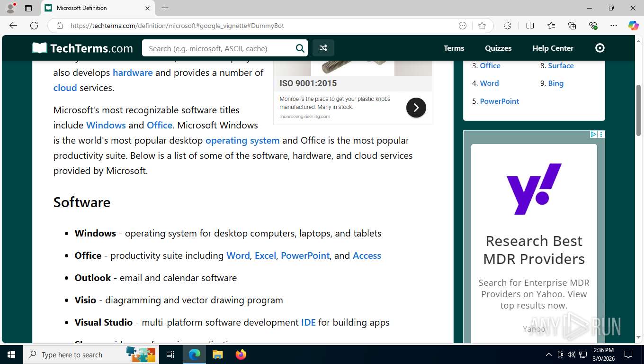This screenshot has width=644, height=364.
Task: Open the Favorites list icon
Action: coord(551,26)
